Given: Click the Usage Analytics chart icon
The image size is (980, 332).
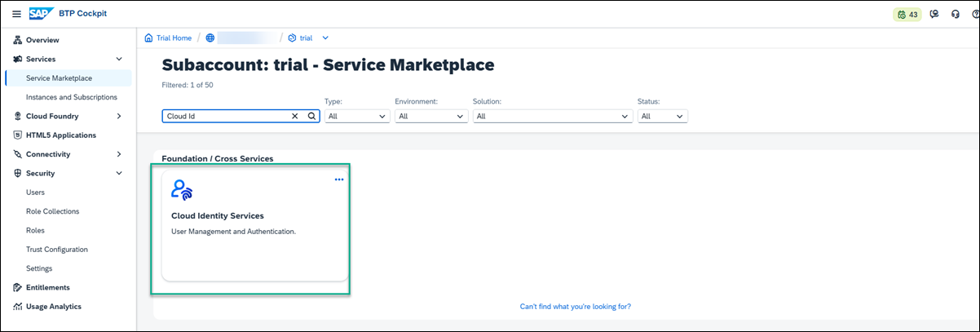Looking at the screenshot, I should (x=18, y=307).
